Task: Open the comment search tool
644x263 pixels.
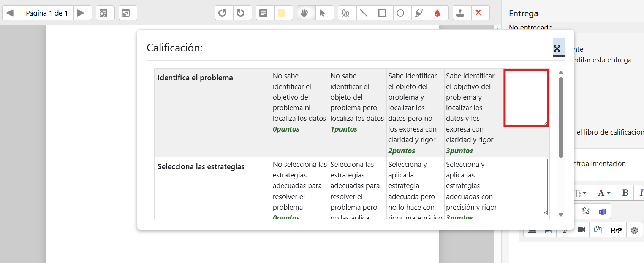Action: tap(103, 13)
